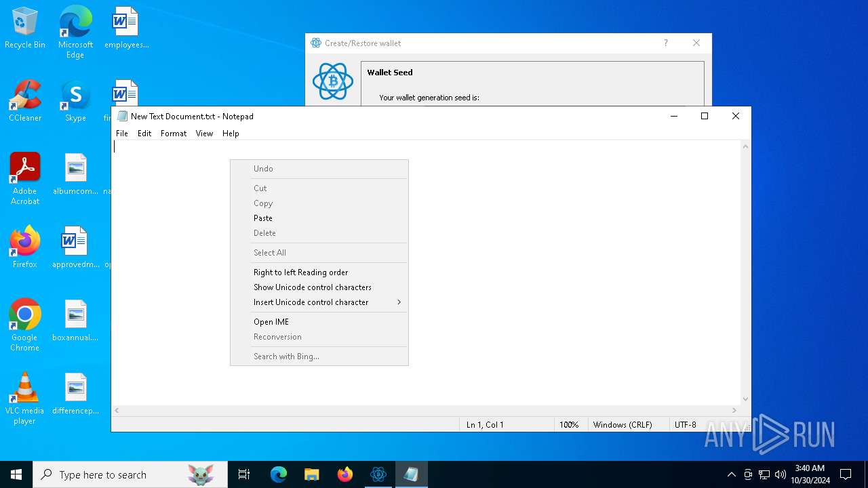This screenshot has height=488, width=868.
Task: Open the Task View taskbar icon
Action: click(x=244, y=474)
